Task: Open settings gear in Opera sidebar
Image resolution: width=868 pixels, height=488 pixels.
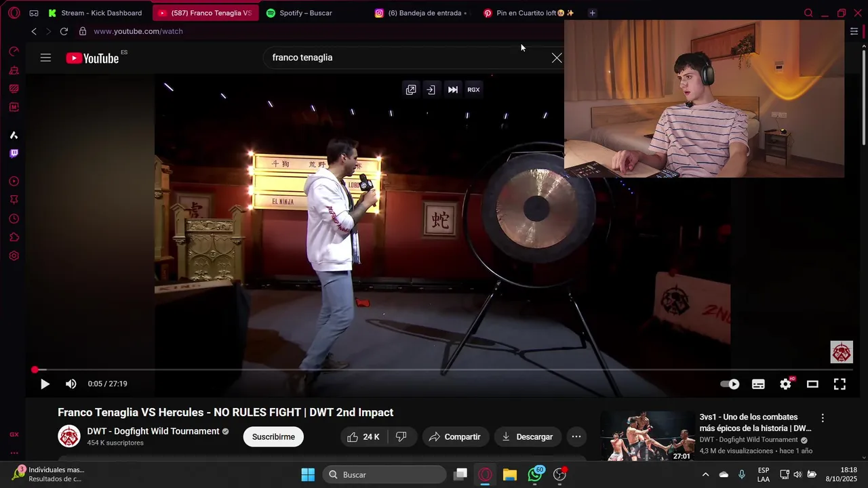Action: pyautogui.click(x=14, y=256)
